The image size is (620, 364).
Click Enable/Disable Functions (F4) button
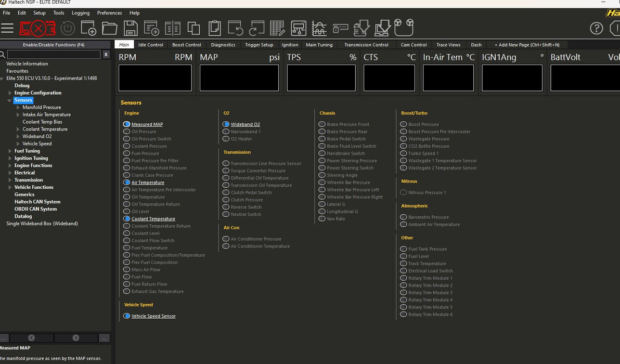[x=54, y=45]
